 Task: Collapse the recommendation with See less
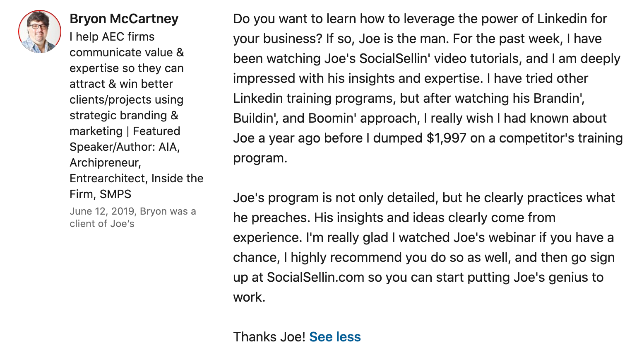pyautogui.click(x=335, y=337)
